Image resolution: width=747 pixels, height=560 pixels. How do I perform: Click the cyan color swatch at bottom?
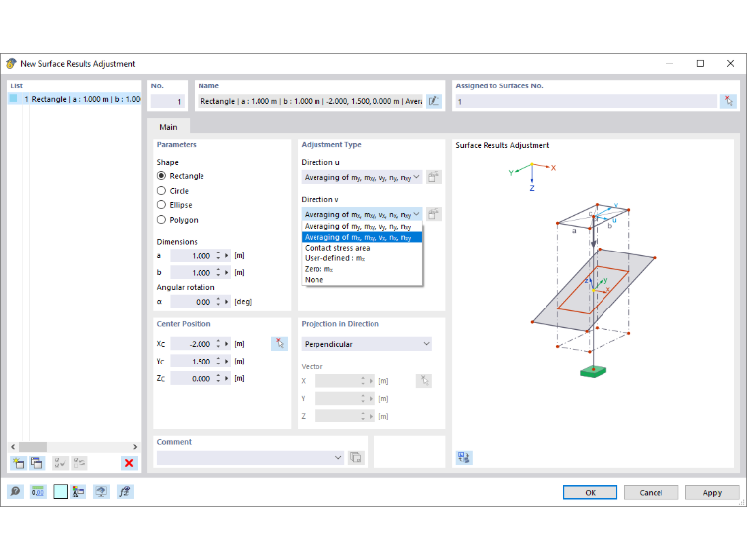[61, 492]
